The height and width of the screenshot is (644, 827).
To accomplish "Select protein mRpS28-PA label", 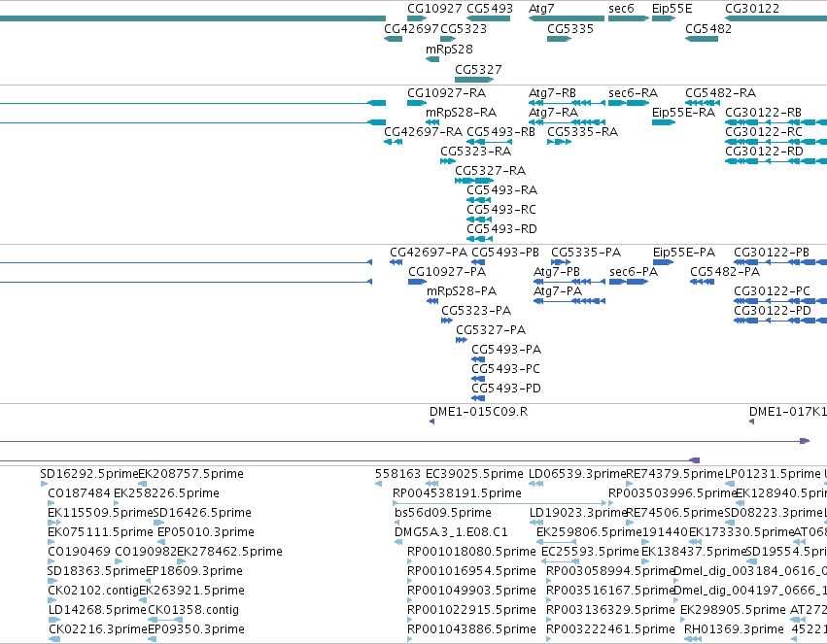I will click(462, 292).
